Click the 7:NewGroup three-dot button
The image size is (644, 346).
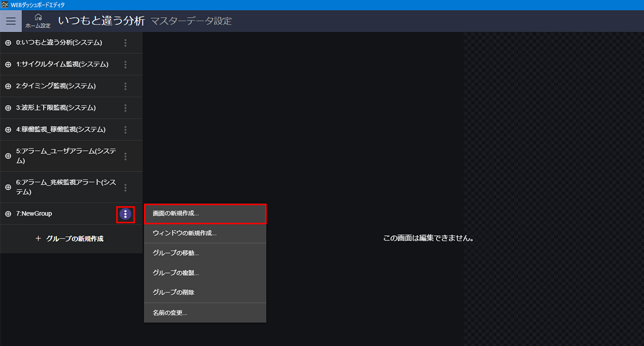[125, 214]
